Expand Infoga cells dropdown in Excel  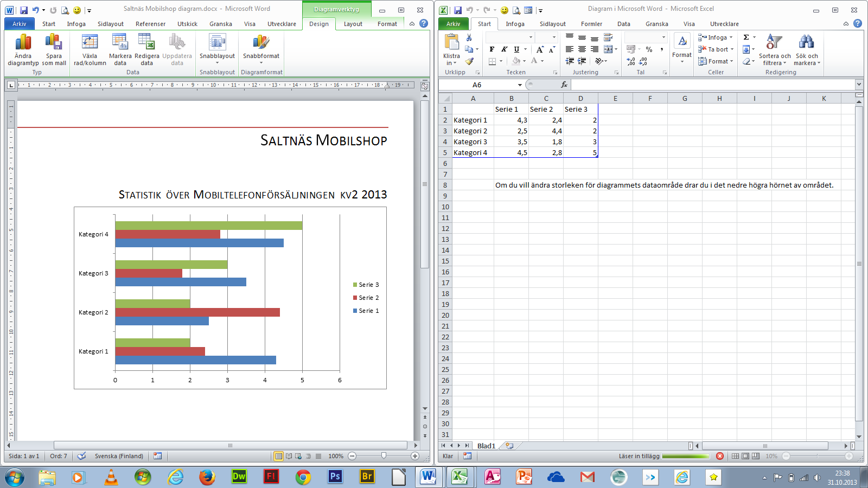click(x=731, y=37)
